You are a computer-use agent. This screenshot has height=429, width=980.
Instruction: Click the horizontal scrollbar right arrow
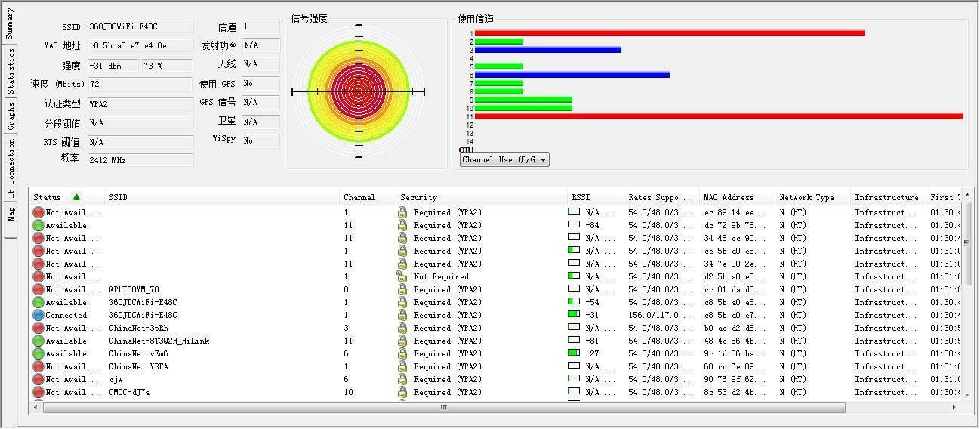tap(954, 407)
